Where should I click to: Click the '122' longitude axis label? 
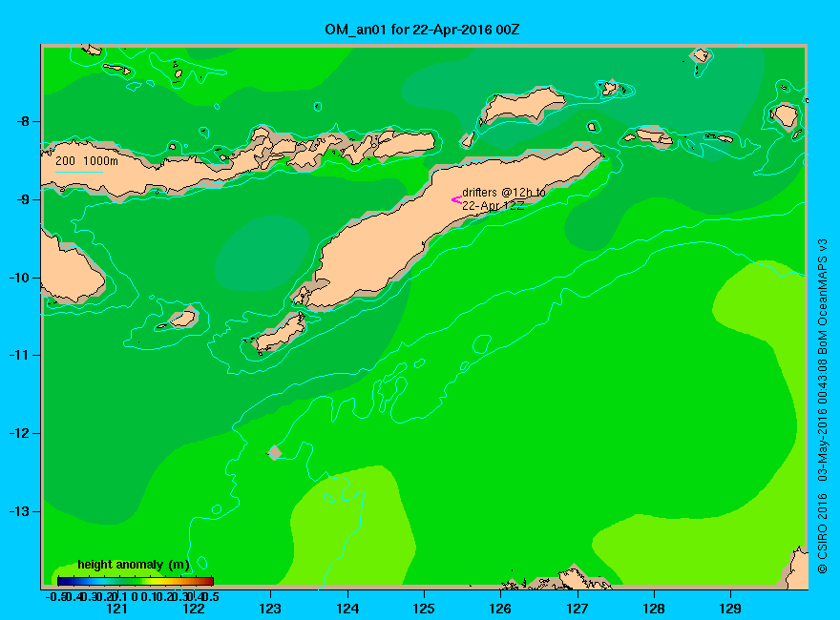coord(194,609)
